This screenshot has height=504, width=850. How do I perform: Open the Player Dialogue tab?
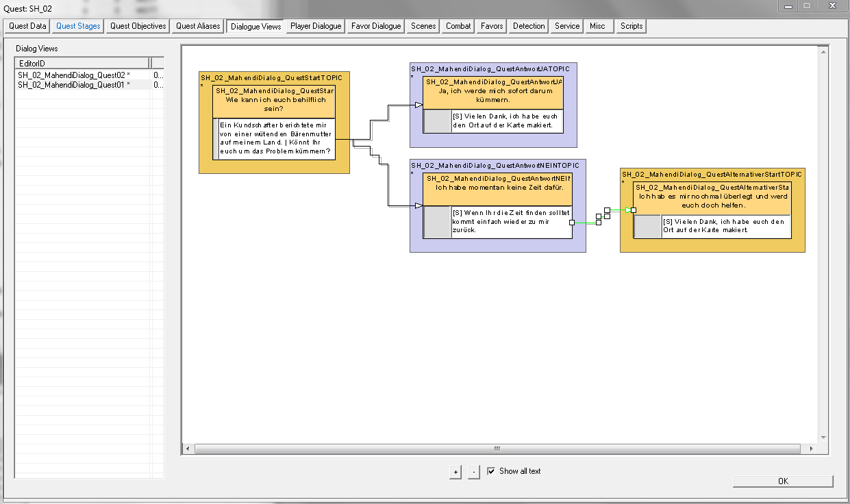[x=315, y=26]
